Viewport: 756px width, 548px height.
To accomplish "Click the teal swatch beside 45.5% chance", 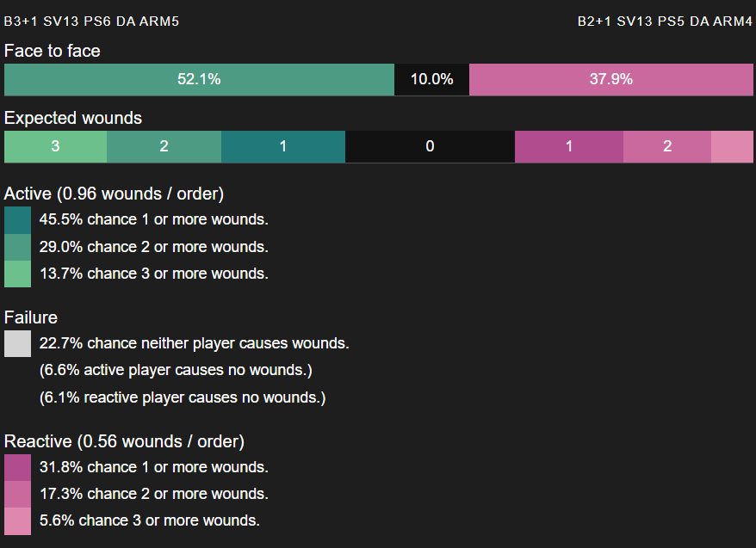I will [18, 220].
